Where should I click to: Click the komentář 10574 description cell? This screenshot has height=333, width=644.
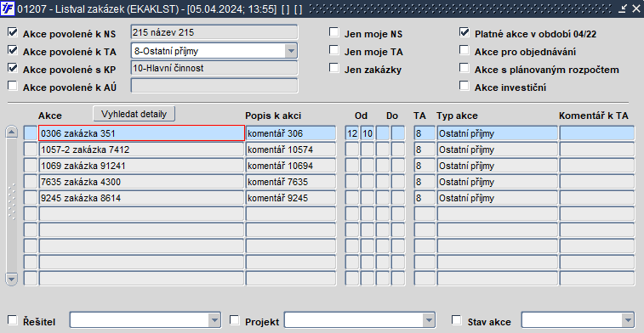point(291,150)
